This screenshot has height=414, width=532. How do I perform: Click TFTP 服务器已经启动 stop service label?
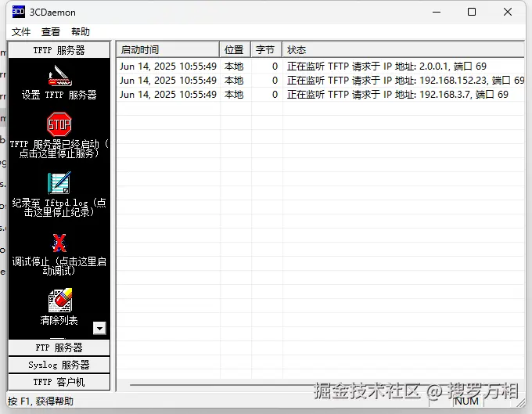[x=59, y=149]
